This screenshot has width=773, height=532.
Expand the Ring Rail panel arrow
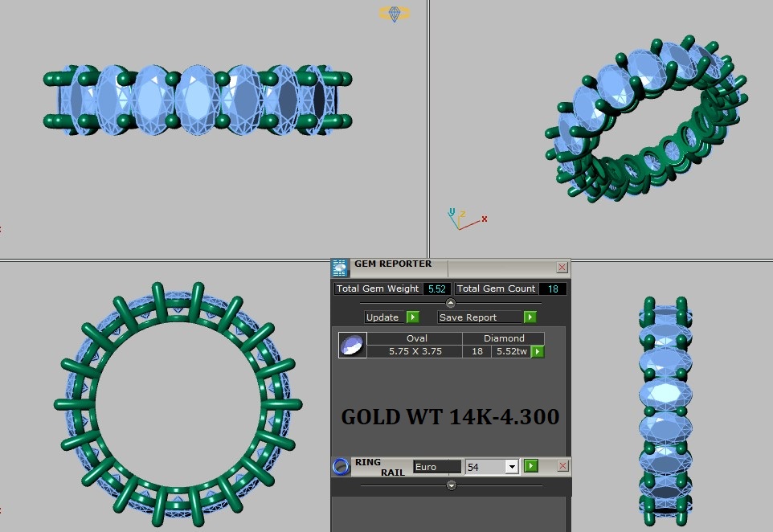click(451, 485)
